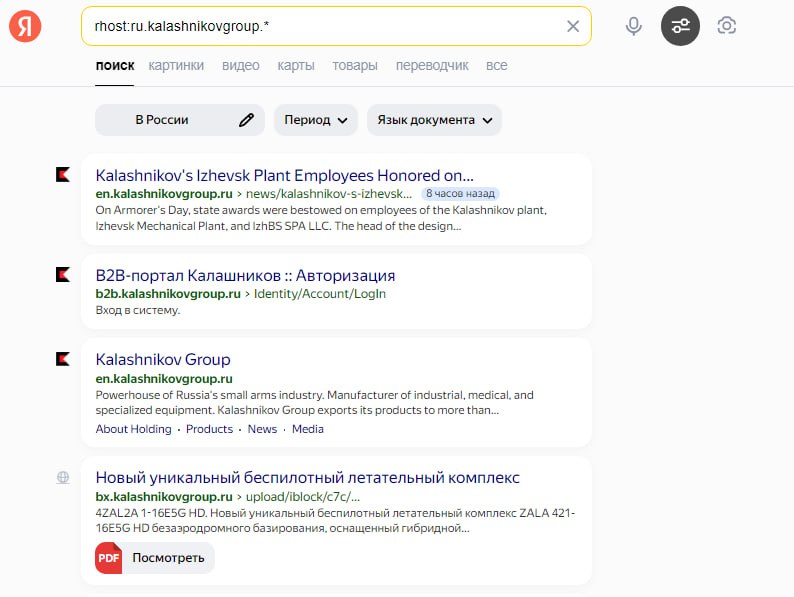The width and height of the screenshot is (794, 597).
Task: Click the Вход в систему snippet
Action: click(138, 310)
